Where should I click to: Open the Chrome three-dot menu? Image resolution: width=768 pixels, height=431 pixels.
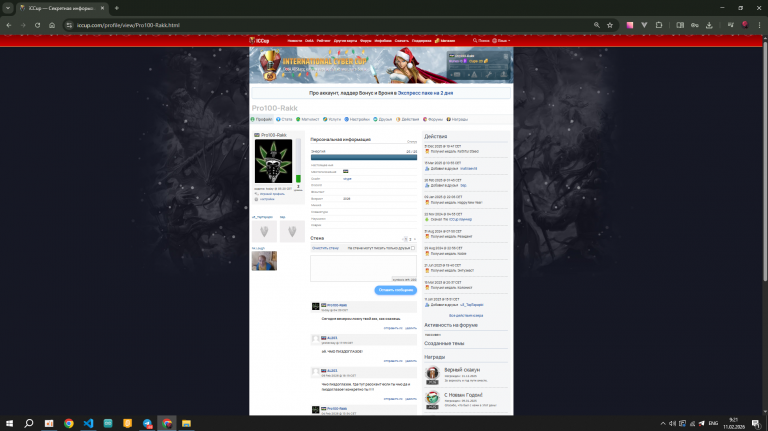pyautogui.click(x=759, y=25)
